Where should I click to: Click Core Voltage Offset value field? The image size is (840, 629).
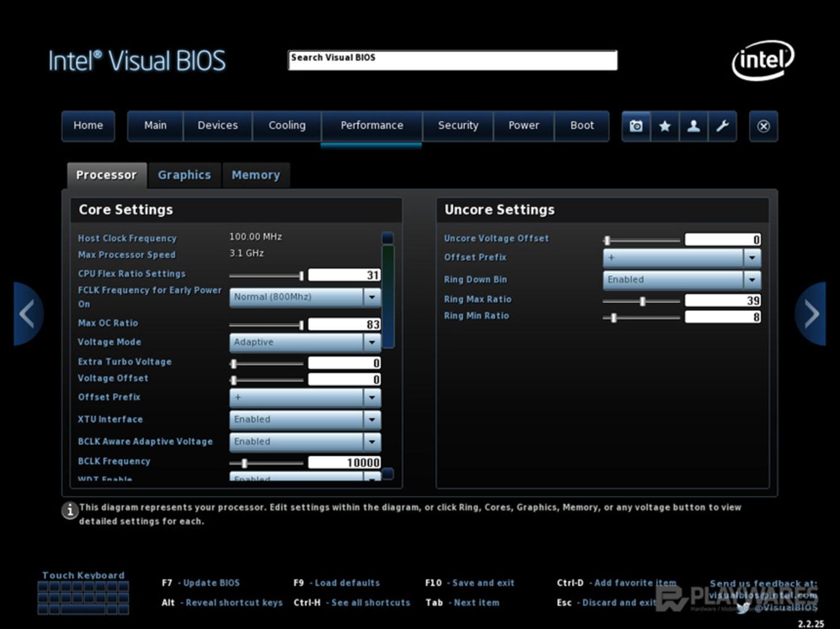point(345,379)
